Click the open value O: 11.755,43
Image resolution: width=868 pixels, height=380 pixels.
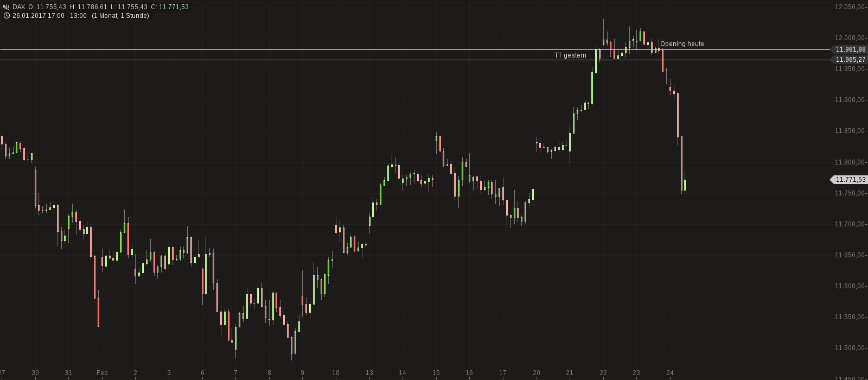pos(47,7)
